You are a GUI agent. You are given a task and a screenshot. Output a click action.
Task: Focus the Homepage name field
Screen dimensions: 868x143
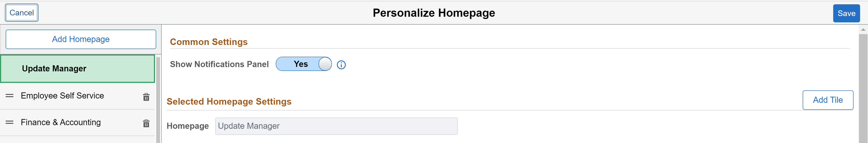click(336, 126)
